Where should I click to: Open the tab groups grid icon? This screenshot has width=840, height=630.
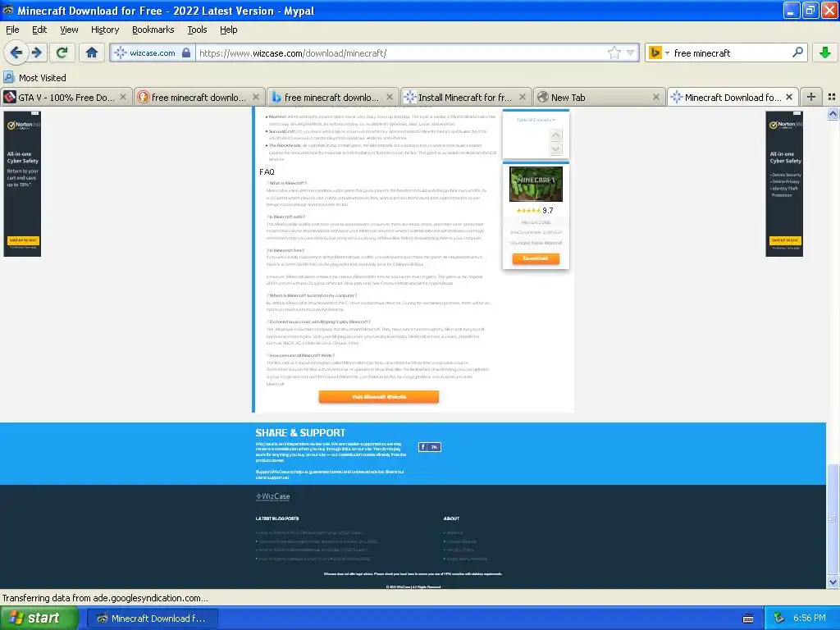832,97
